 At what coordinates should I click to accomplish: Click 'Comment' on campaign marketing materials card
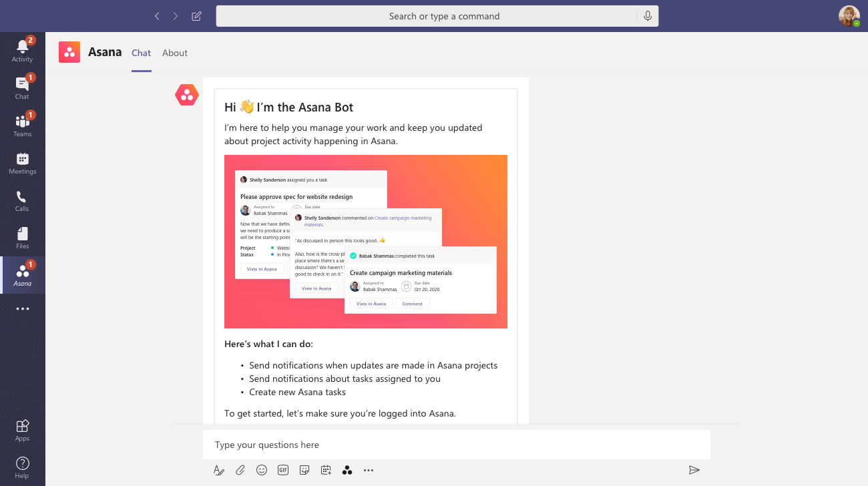click(x=413, y=304)
